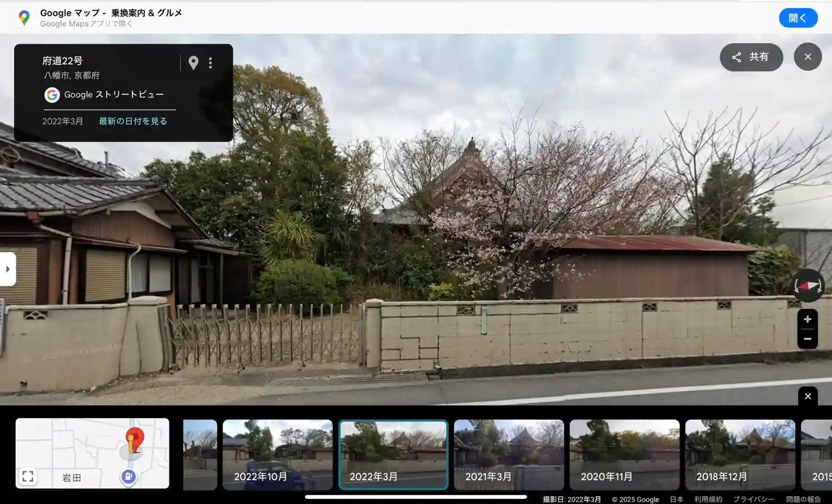Image resolution: width=832 pixels, height=504 pixels.
Task: Zoom in with the plus button
Action: pos(808,319)
